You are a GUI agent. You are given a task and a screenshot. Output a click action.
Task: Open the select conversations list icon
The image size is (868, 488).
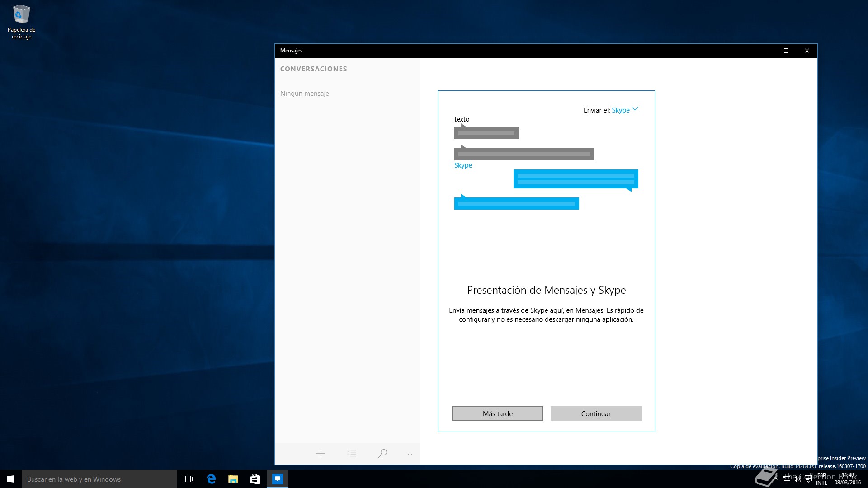tap(352, 454)
